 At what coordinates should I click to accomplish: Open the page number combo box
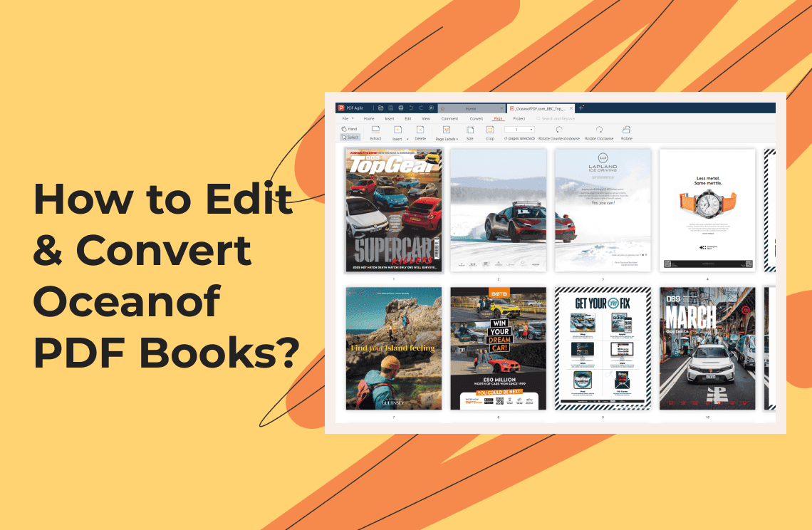tap(519, 130)
